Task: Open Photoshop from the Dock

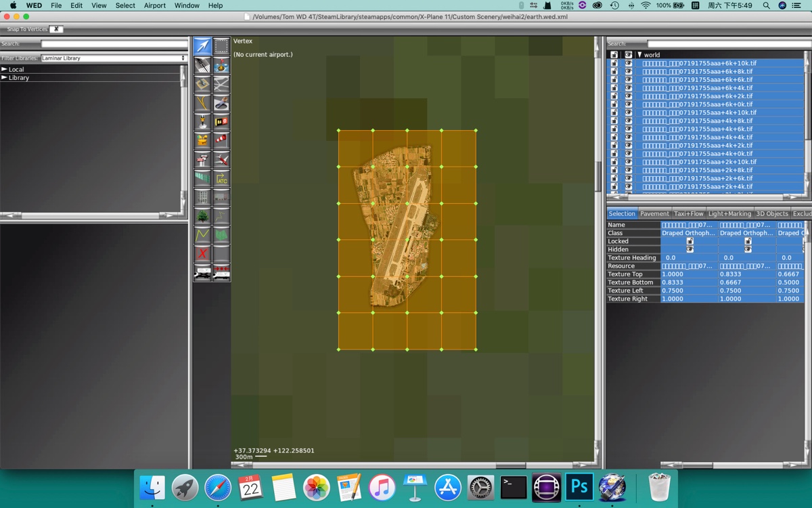Action: pos(579,487)
